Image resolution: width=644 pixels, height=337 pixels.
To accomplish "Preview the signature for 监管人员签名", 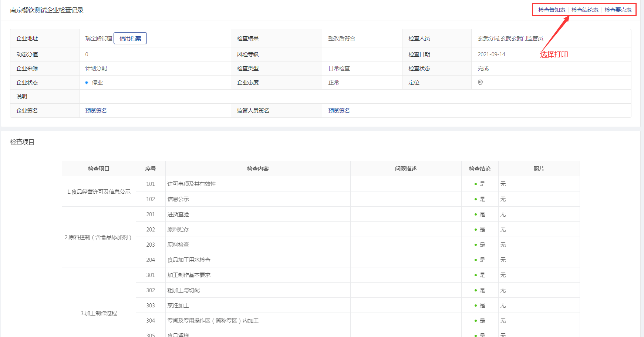I will pyautogui.click(x=339, y=110).
